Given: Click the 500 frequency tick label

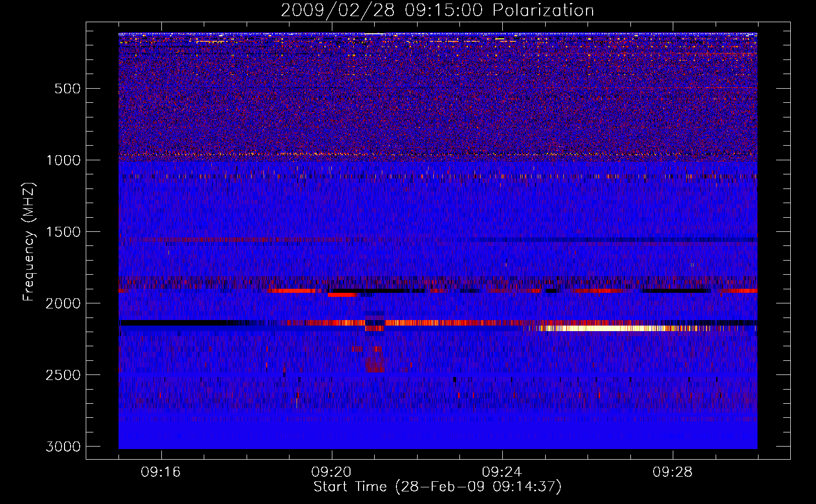Looking at the screenshot, I should (x=68, y=89).
